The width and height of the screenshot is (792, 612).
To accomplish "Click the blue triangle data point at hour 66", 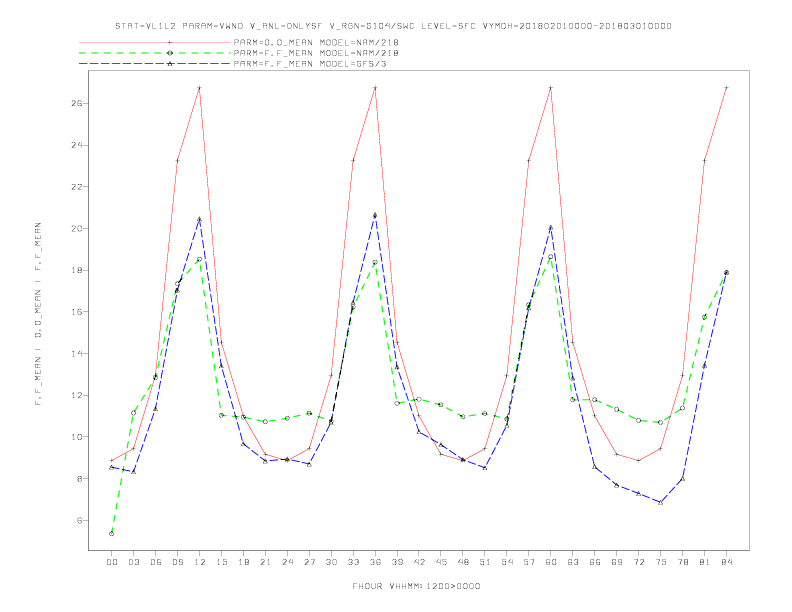I will (595, 467).
